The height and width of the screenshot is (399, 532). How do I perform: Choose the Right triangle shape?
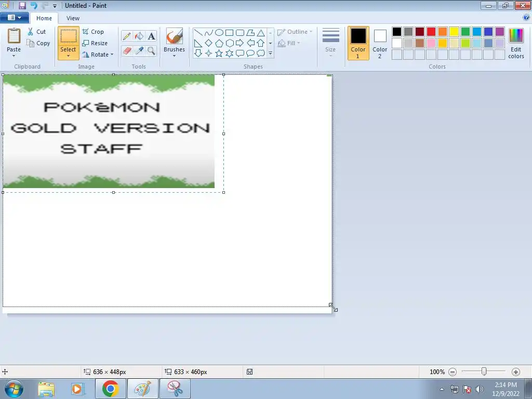tap(198, 43)
